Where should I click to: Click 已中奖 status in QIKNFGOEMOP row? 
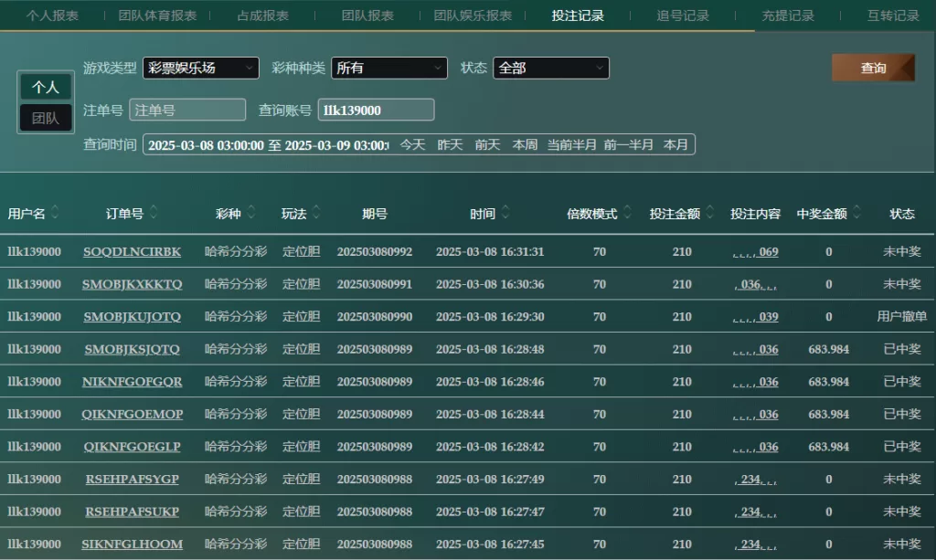tap(902, 415)
